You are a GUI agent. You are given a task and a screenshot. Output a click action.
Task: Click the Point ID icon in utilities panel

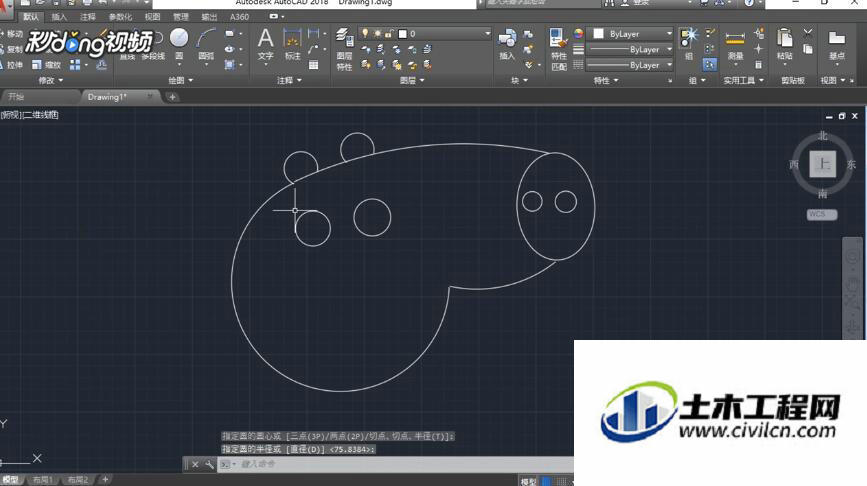(759, 49)
